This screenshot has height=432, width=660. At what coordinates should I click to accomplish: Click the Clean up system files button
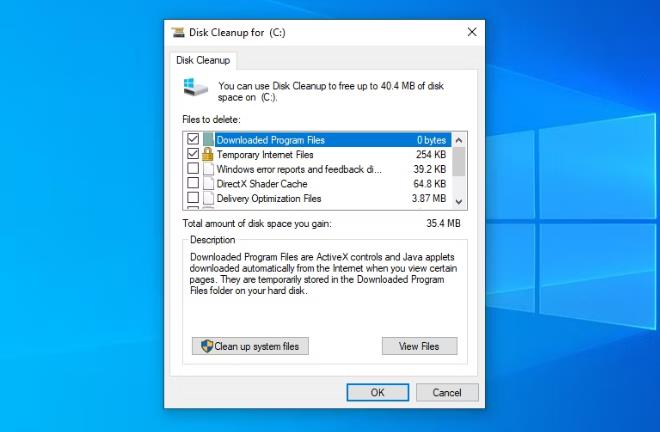[250, 346]
